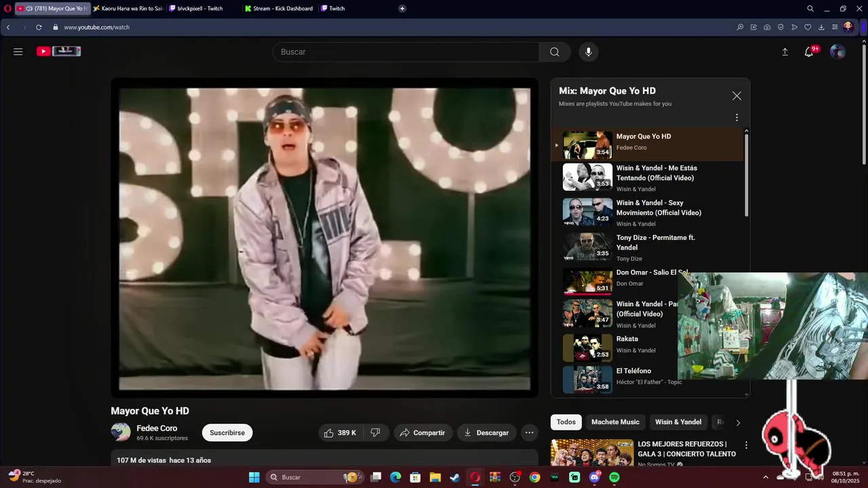Open the taskbar clock 08:51 p. m.
The height and width of the screenshot is (488, 868).
tap(846, 477)
